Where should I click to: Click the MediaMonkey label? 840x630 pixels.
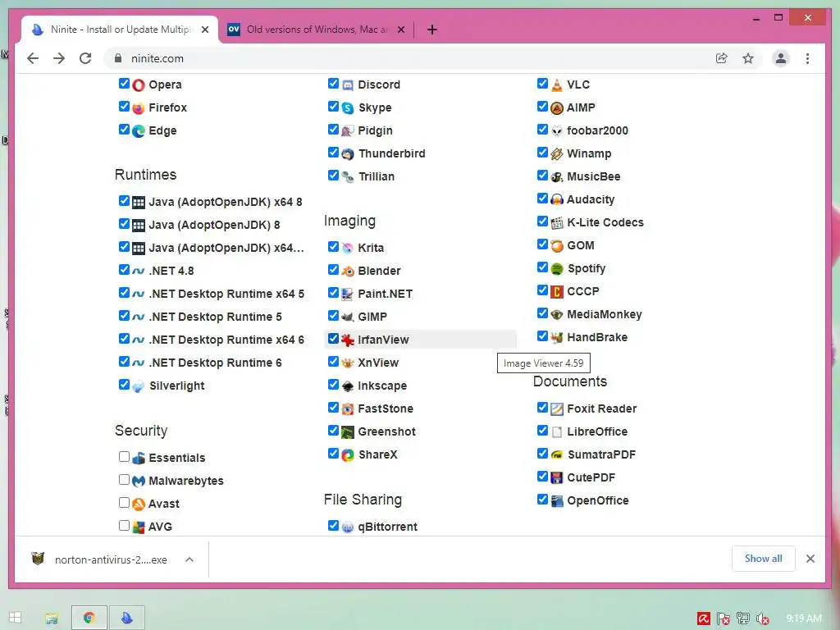(605, 314)
